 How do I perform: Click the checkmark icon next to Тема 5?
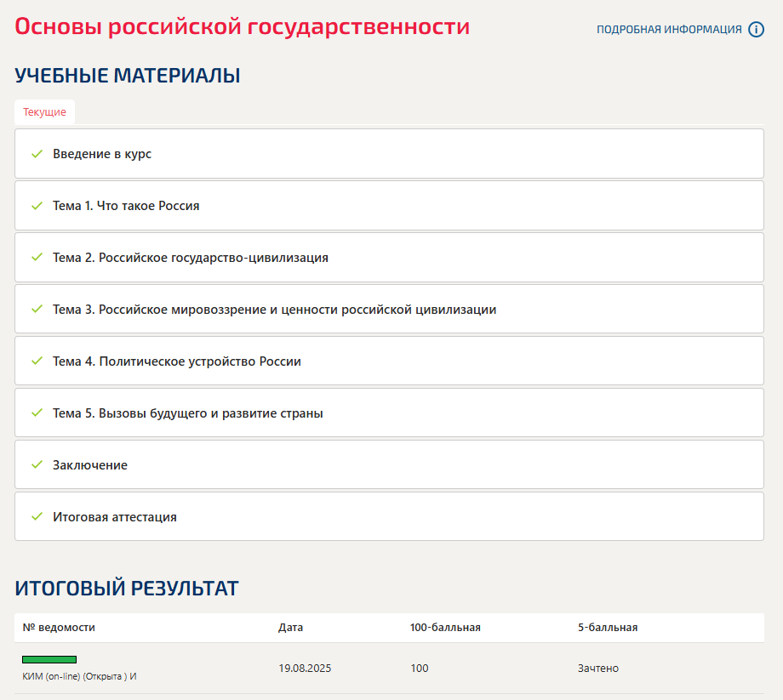click(37, 413)
